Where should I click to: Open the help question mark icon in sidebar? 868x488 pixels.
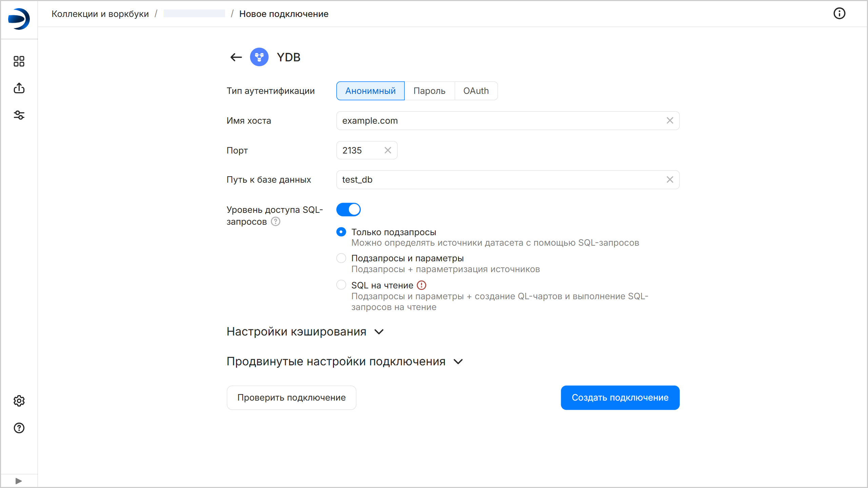pyautogui.click(x=19, y=428)
